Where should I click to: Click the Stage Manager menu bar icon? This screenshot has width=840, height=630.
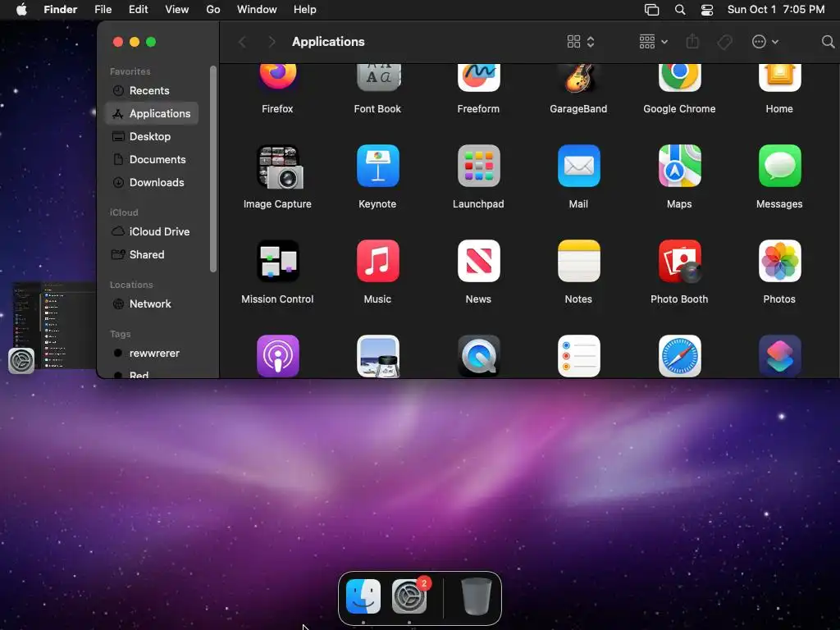pyautogui.click(x=651, y=10)
